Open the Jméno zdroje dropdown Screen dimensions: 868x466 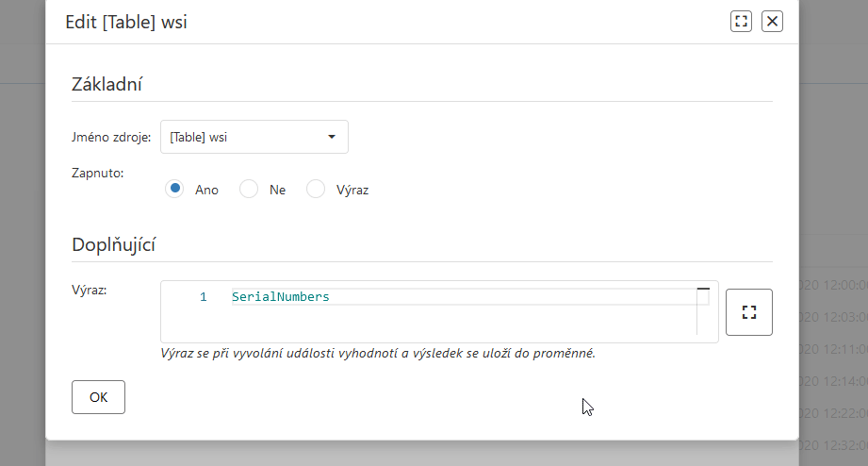[254, 137]
